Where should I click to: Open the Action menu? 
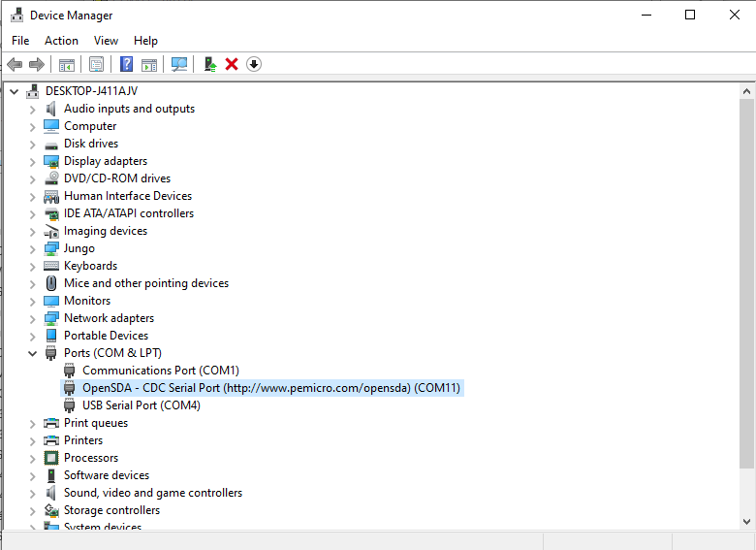(x=61, y=41)
